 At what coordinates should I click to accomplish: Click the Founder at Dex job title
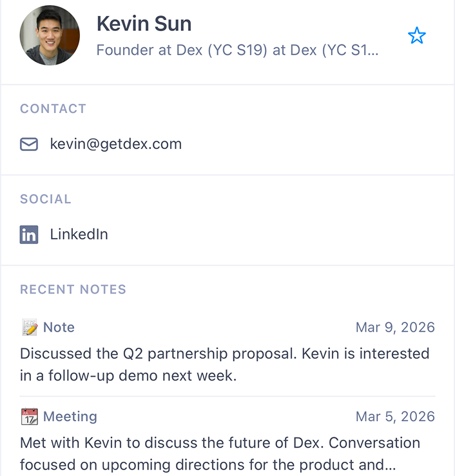[237, 50]
